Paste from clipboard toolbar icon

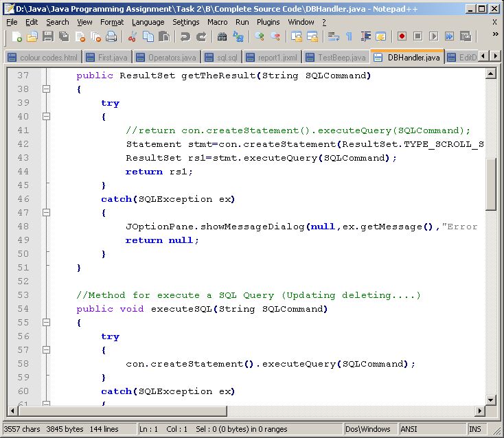tap(164, 36)
